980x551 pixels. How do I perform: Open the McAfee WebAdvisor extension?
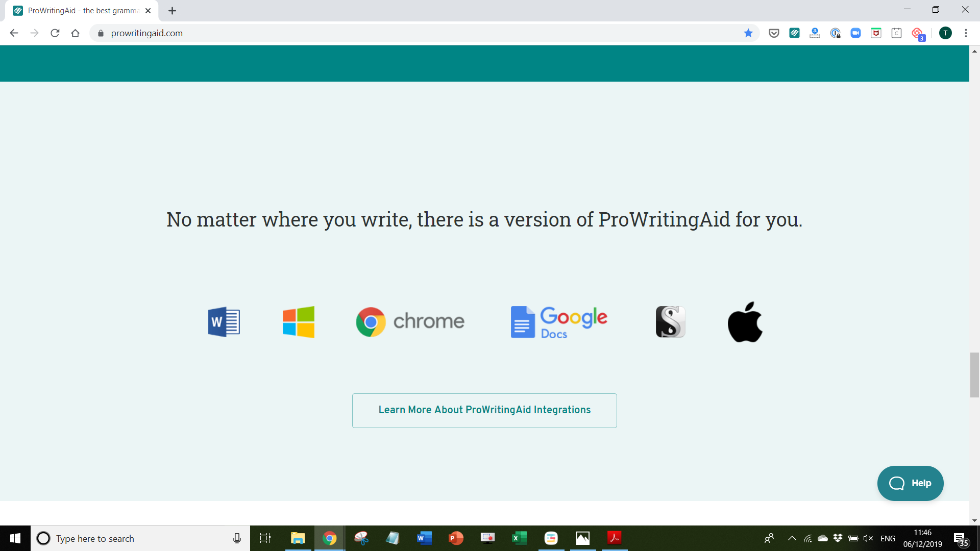pos(876,33)
